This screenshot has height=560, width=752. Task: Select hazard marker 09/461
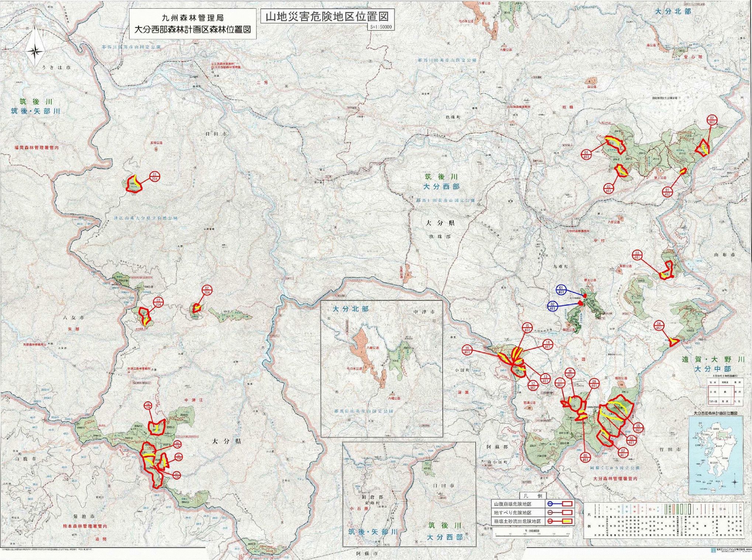point(594,384)
